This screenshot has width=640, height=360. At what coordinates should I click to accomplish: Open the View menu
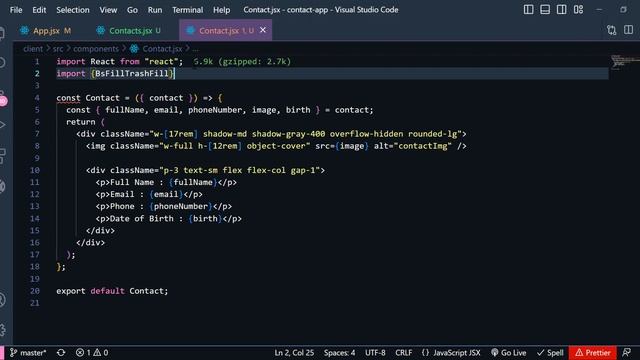pyautogui.click(x=108, y=10)
